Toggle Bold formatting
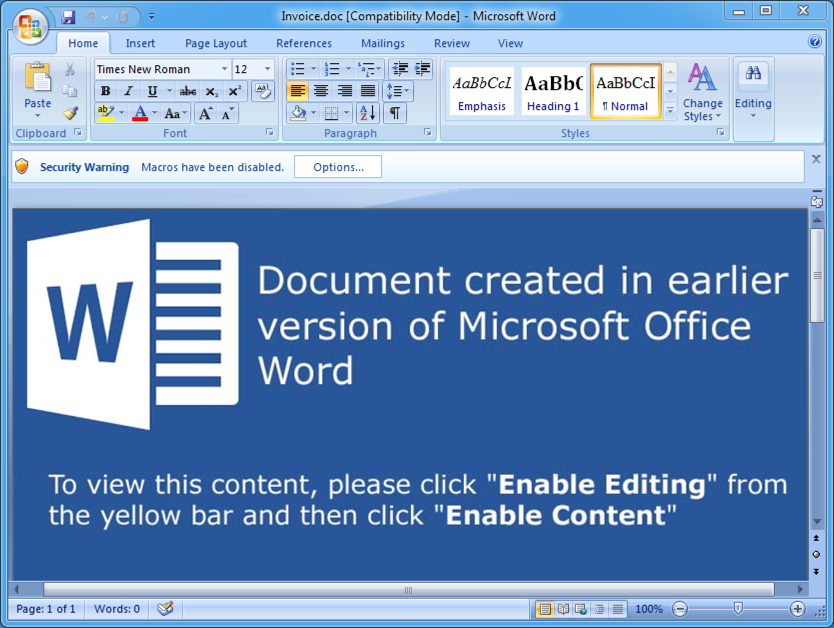Viewport: 834px width, 628px height. pos(105,91)
